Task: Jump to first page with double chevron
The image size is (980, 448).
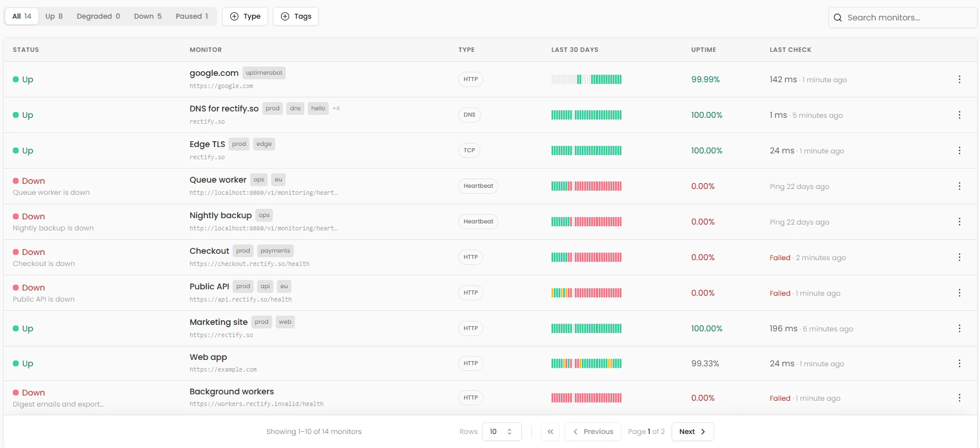Action: pos(550,432)
